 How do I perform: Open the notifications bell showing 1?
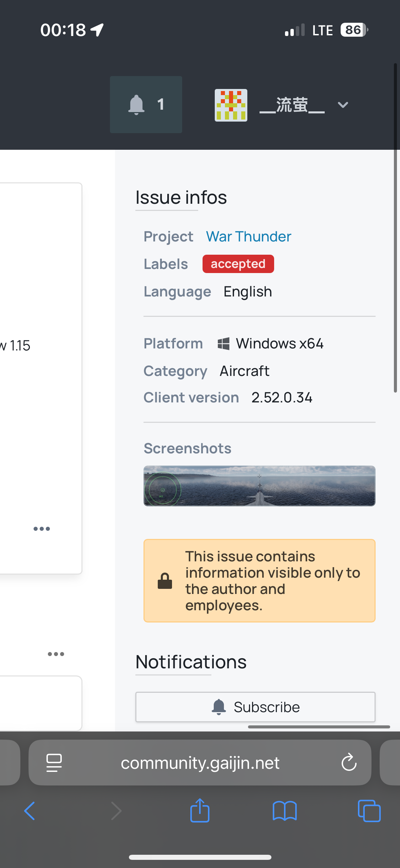[146, 105]
